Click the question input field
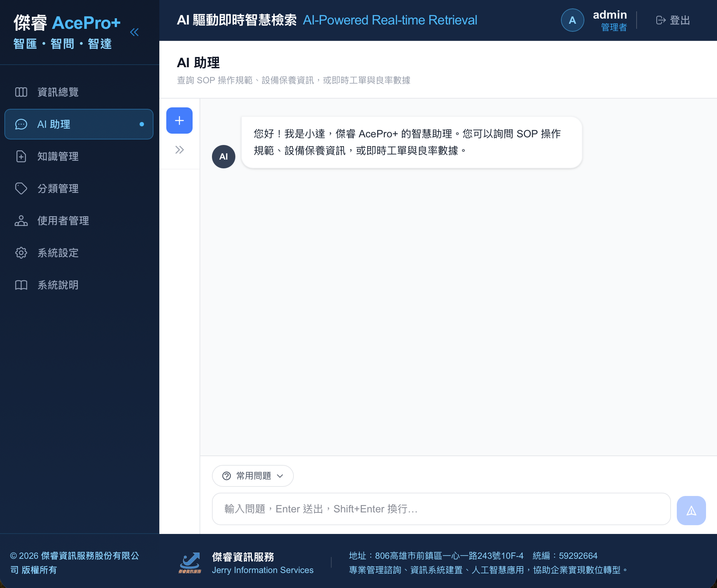Image resolution: width=717 pixels, height=588 pixels. [441, 509]
